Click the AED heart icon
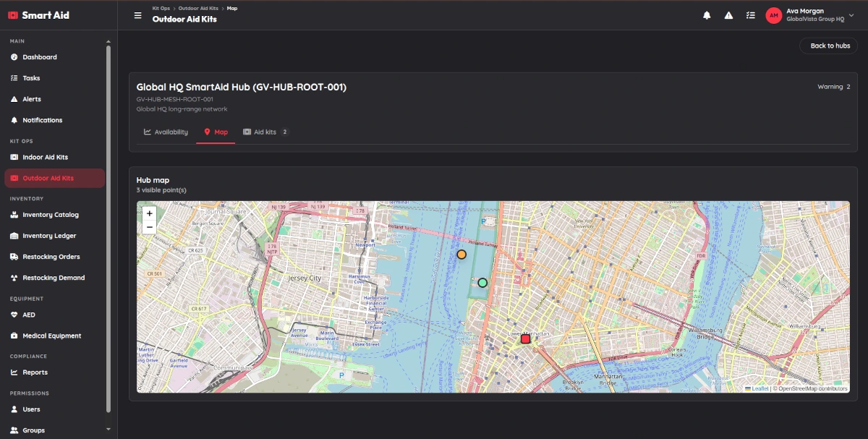Viewport: 868px width, 439px height. tap(14, 315)
